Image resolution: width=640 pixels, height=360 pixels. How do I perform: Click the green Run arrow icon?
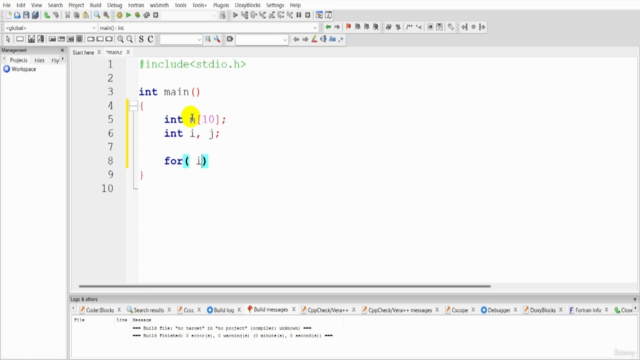coord(128,16)
